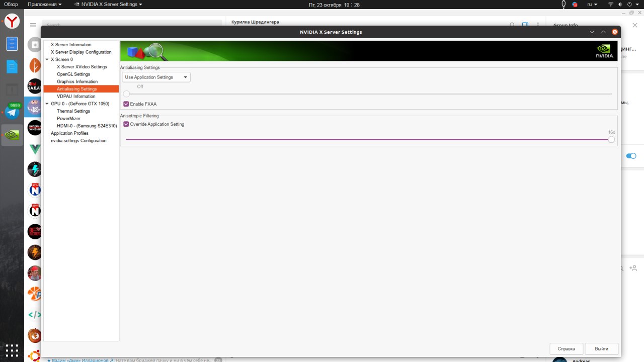
Task: Click the antialiasing level slider handle
Action: pos(126,94)
